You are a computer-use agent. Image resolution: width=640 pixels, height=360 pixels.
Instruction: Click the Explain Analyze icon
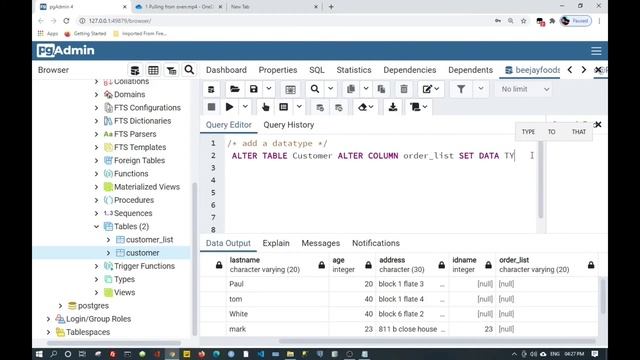pyautogui.click(x=283, y=107)
